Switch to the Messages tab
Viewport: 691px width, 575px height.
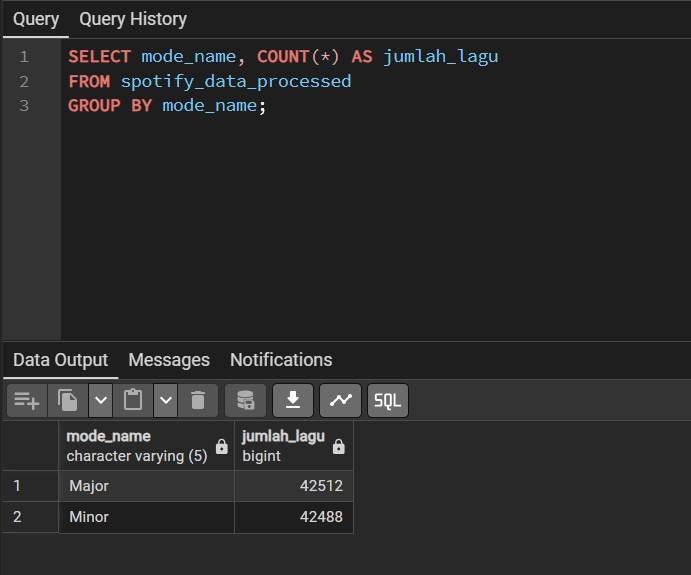[169, 360]
